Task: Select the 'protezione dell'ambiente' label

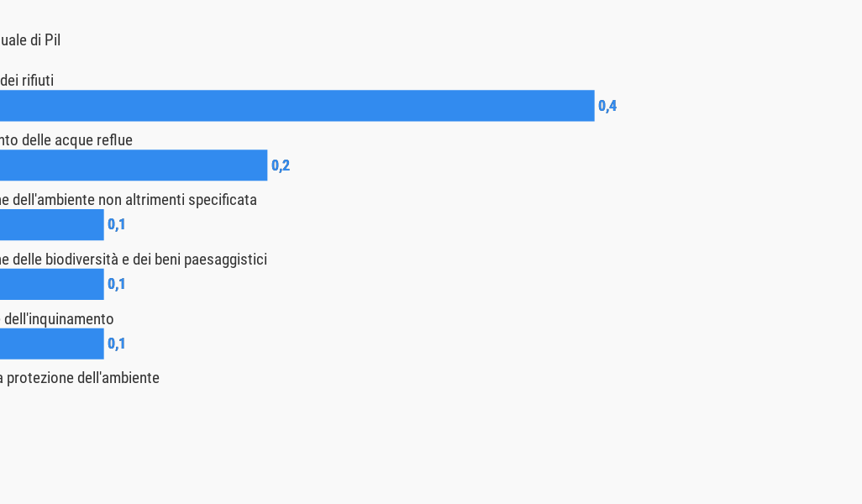Action: [79, 378]
